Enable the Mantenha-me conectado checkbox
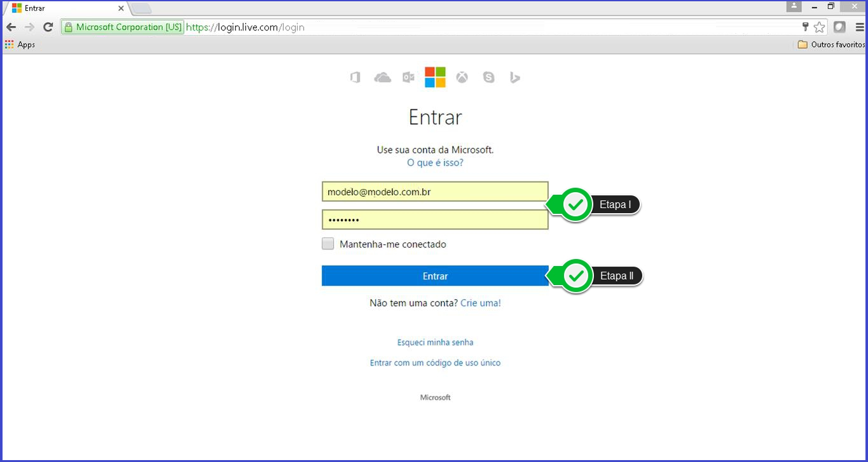 pyautogui.click(x=328, y=244)
